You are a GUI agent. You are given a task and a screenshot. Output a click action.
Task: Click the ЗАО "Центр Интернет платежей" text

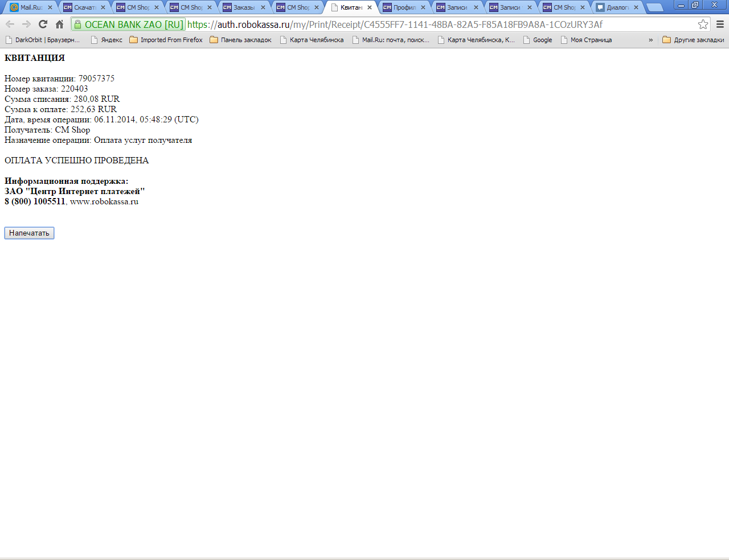coord(75,191)
